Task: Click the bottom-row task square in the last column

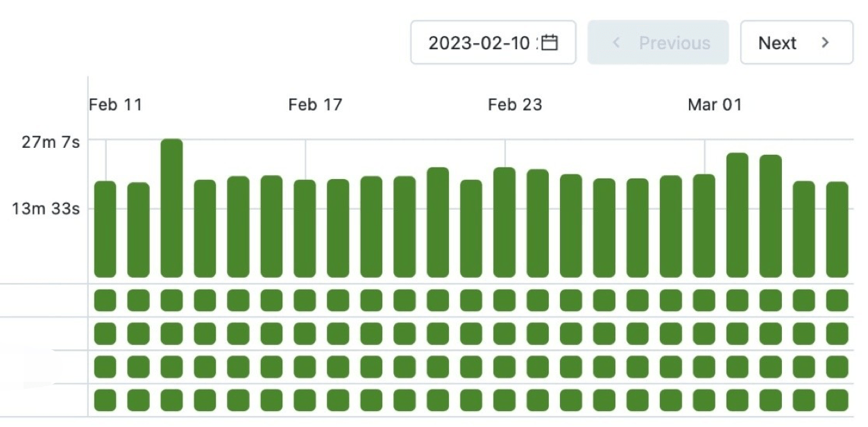Action: [x=837, y=401]
